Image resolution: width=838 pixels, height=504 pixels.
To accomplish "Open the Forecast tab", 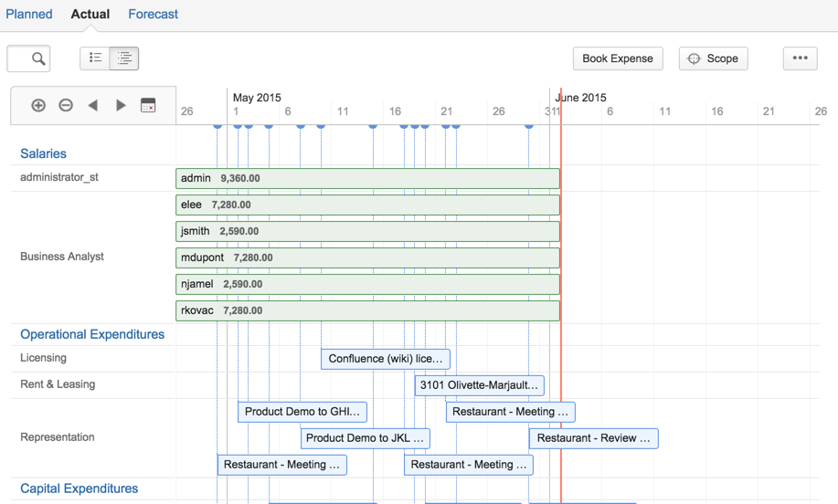I will tap(153, 15).
